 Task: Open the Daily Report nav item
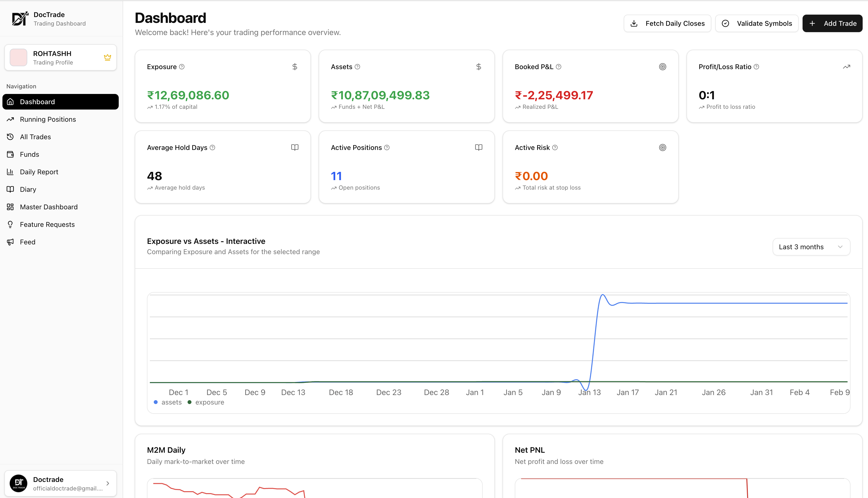click(39, 172)
